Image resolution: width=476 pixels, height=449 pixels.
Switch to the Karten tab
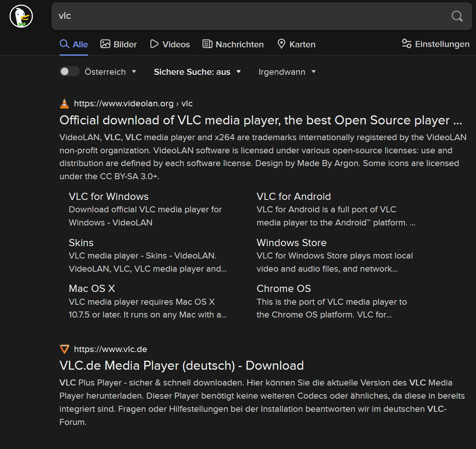(296, 44)
